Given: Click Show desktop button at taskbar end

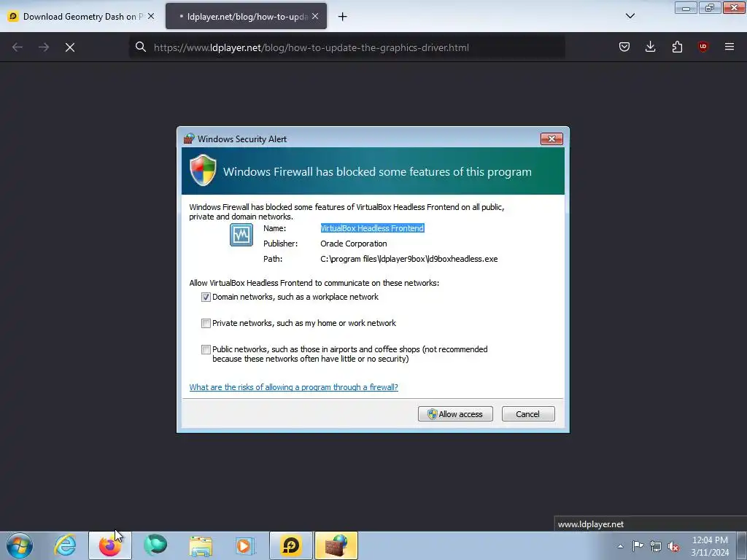Looking at the screenshot, I should point(742,545).
